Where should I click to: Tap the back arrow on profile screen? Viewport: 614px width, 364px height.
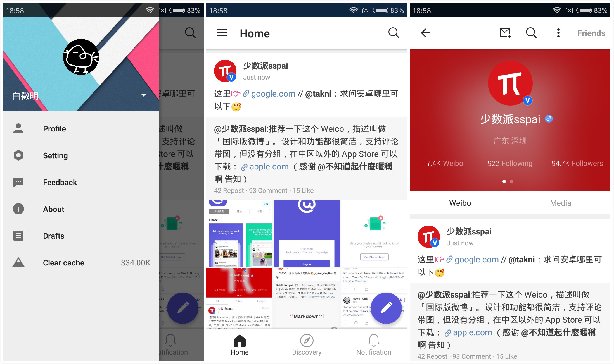[426, 33]
